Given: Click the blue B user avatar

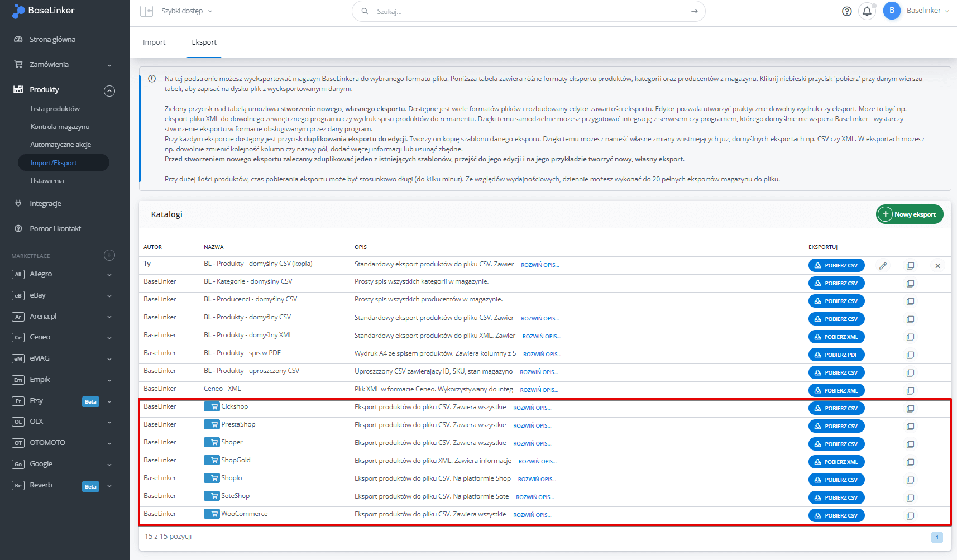Looking at the screenshot, I should (x=892, y=11).
